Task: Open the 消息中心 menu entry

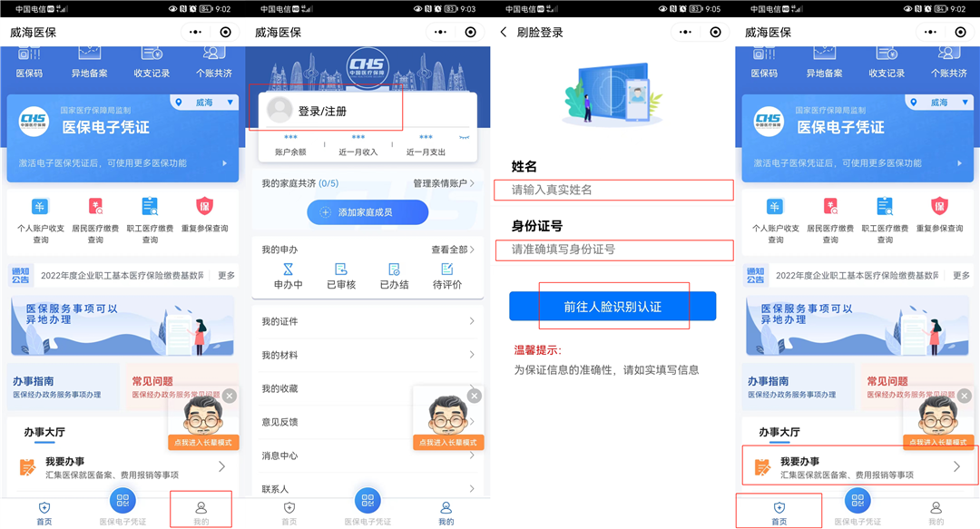Action: (x=367, y=456)
